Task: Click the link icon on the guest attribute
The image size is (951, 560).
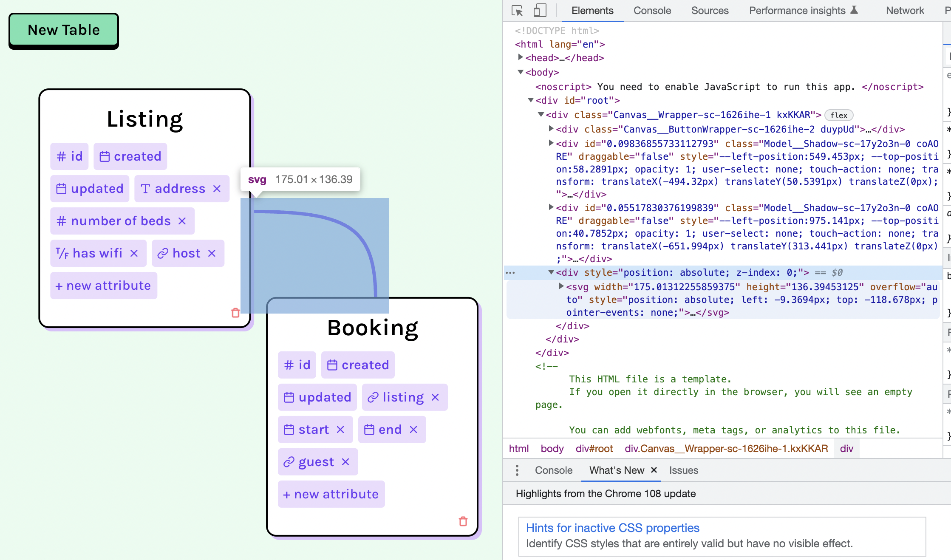Action: (289, 461)
